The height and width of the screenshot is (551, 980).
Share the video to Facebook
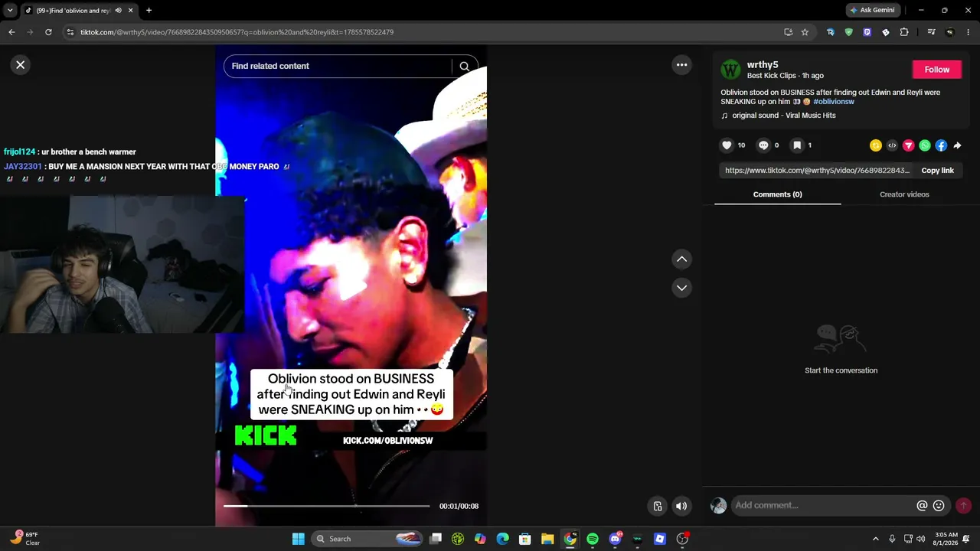(x=941, y=145)
